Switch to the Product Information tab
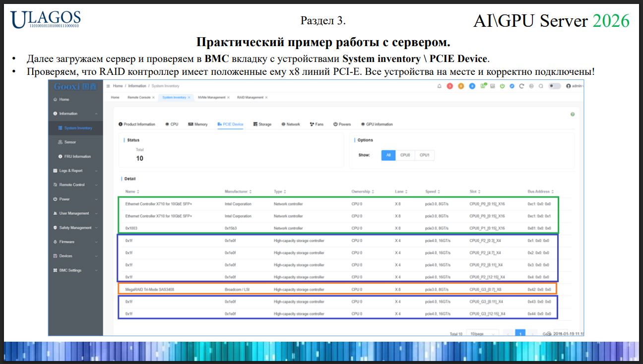Image resolution: width=643 pixels, height=364 pixels. (x=137, y=124)
